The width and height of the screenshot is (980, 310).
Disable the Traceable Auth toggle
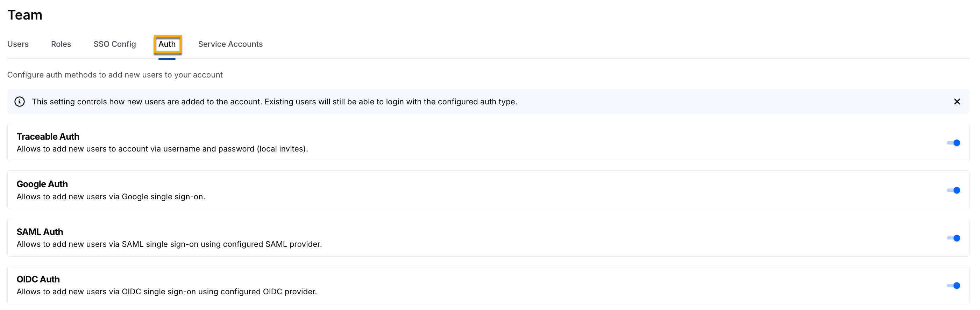953,143
